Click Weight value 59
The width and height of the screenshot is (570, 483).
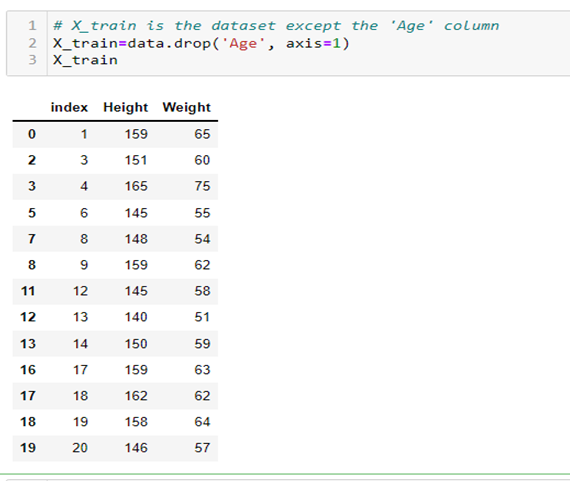pyautogui.click(x=202, y=344)
